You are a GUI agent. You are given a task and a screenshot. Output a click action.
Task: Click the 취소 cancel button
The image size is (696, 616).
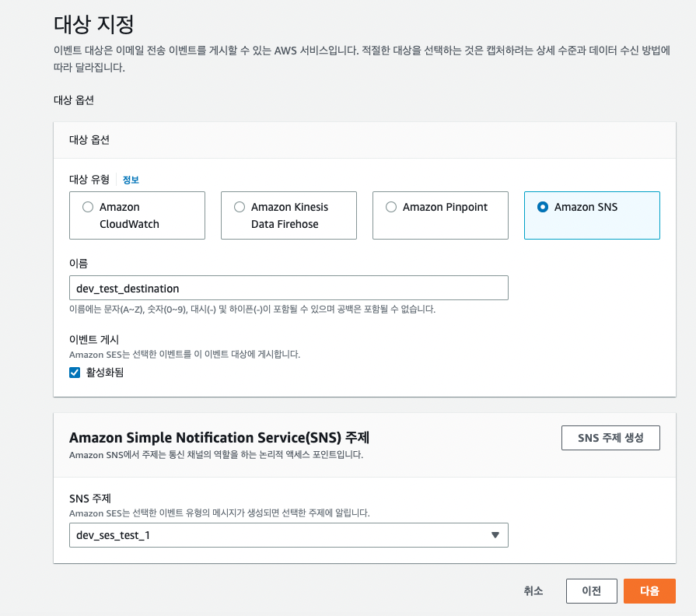(533, 591)
